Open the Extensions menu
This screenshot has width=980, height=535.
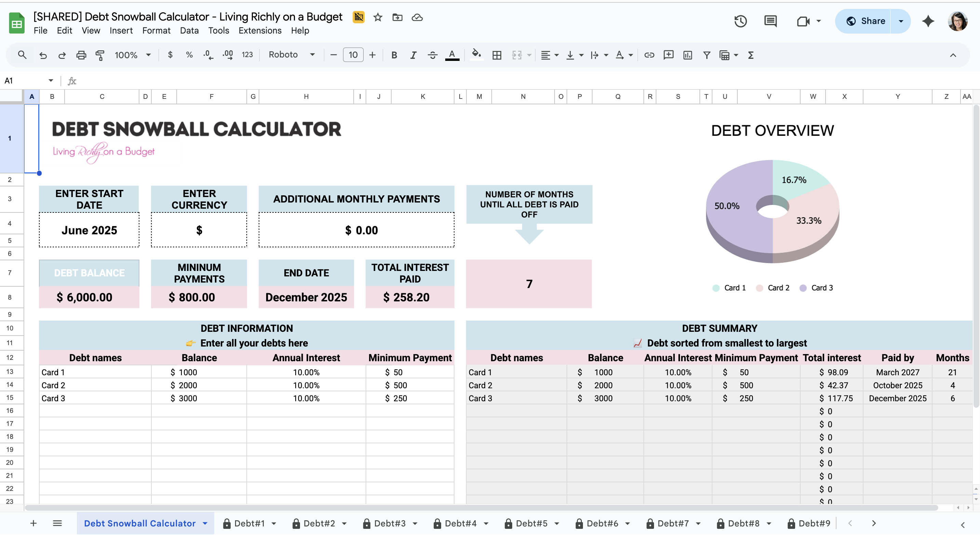tap(260, 30)
